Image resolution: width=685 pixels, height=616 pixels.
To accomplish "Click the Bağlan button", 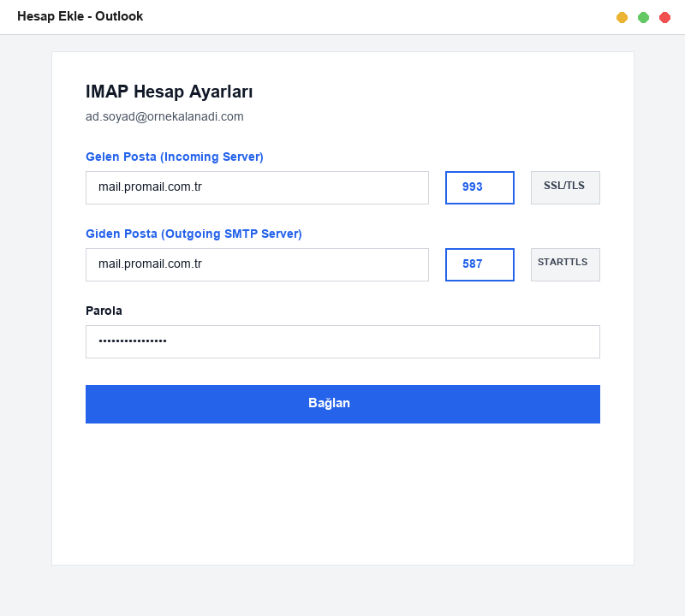I will coord(342,404).
